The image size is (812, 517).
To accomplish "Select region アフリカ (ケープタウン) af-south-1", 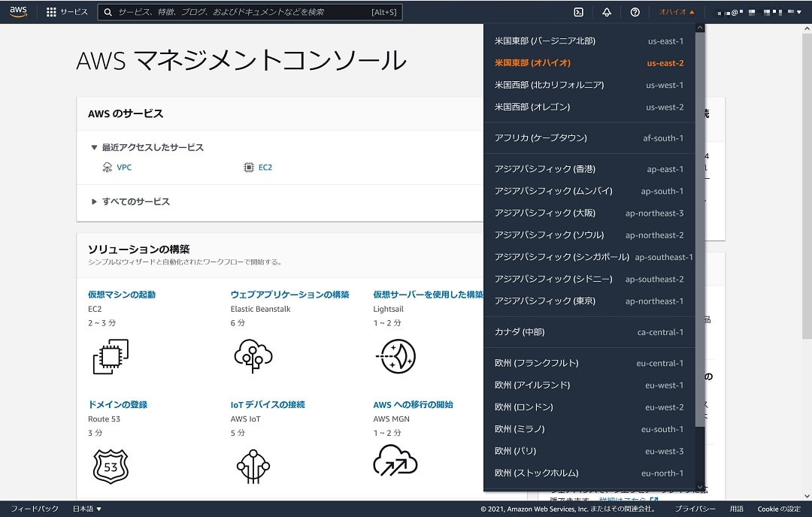I will tap(589, 138).
